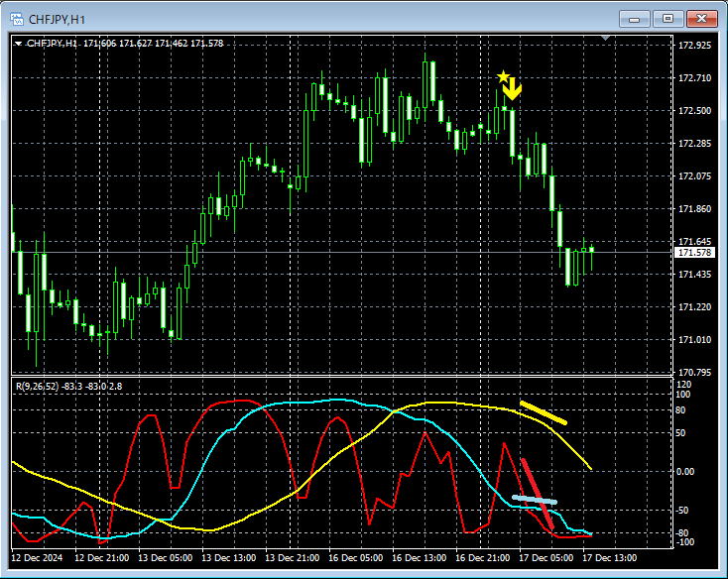This screenshot has height=579, width=728.
Task: Click price scale value 172.500
Action: 694,111
